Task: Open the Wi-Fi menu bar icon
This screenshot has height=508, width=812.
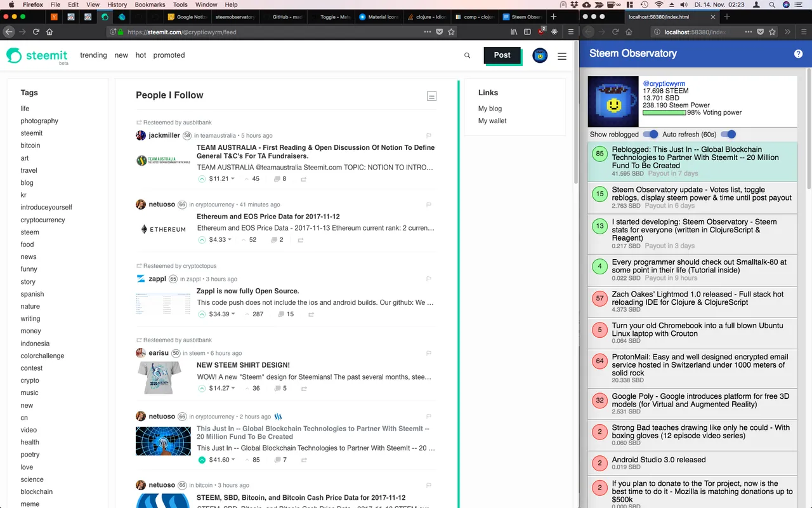Action: point(658,4)
